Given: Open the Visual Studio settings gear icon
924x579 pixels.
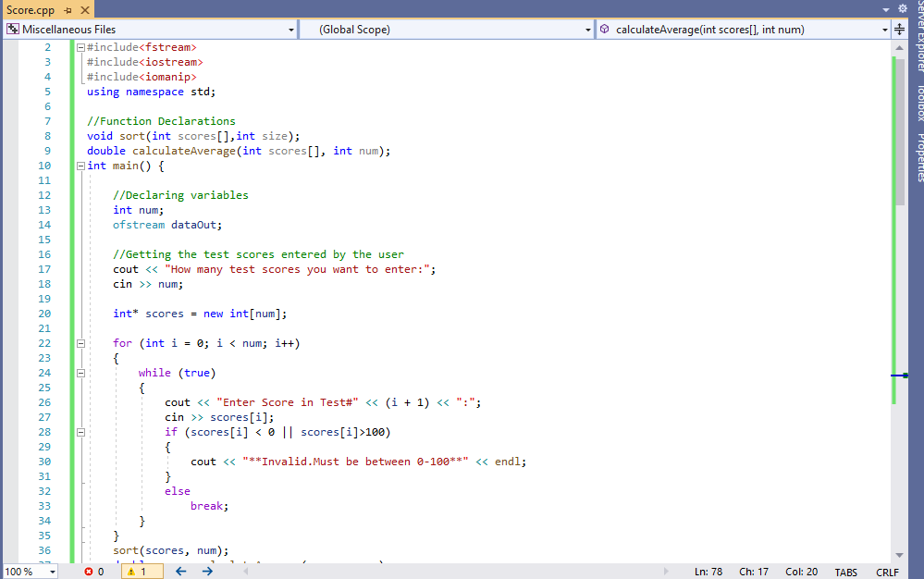Looking at the screenshot, I should tap(902, 7).
